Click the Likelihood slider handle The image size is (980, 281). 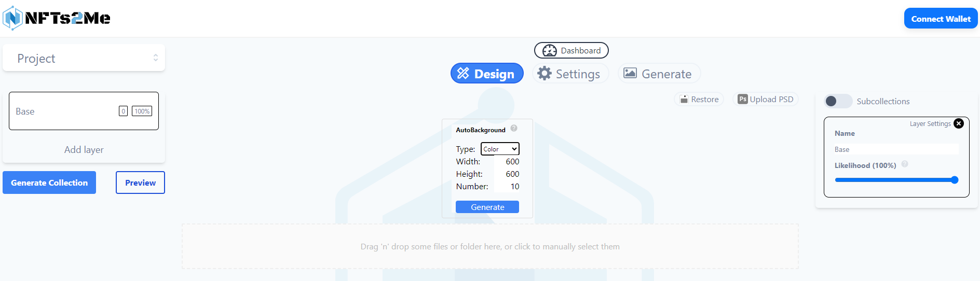[954, 180]
